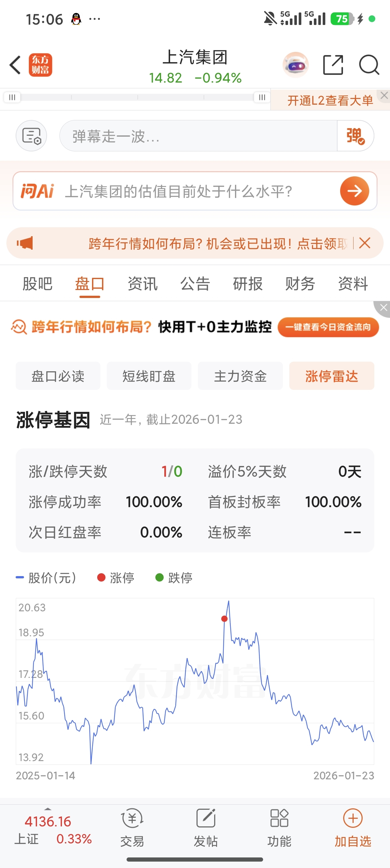Select 盘口必读 chip
The height and width of the screenshot is (868, 390).
(x=58, y=376)
